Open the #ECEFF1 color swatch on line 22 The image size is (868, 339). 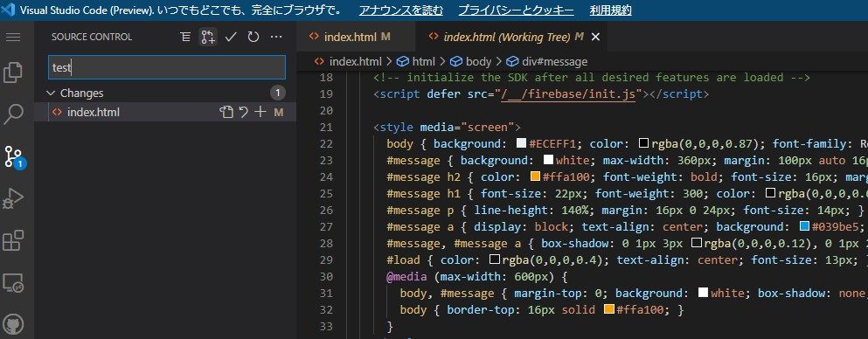pyautogui.click(x=521, y=144)
